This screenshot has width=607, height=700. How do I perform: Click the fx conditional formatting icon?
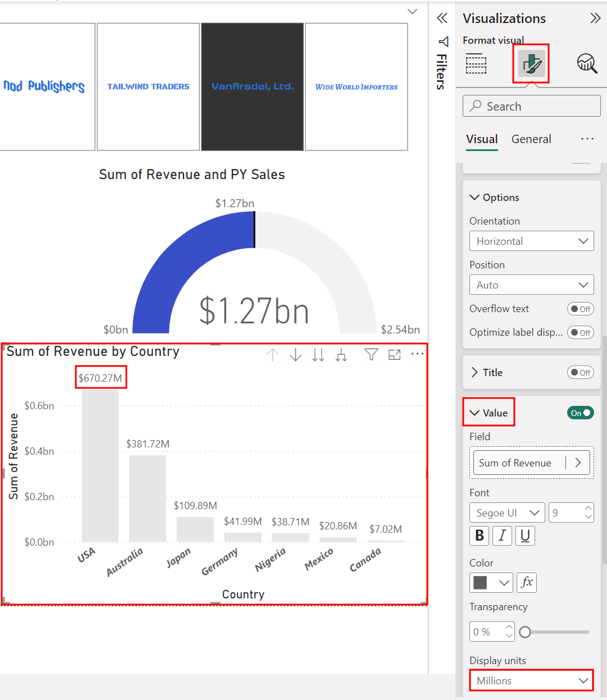point(526,583)
